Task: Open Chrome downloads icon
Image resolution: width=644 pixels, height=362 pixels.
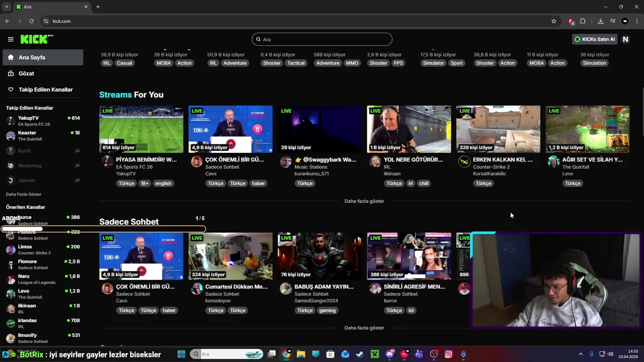Action: 600,21
